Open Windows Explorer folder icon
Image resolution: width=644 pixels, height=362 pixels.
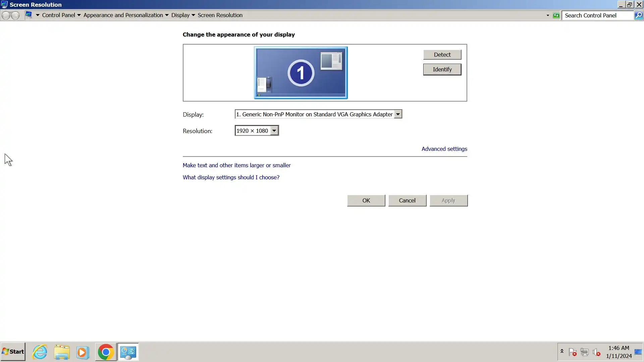62,352
